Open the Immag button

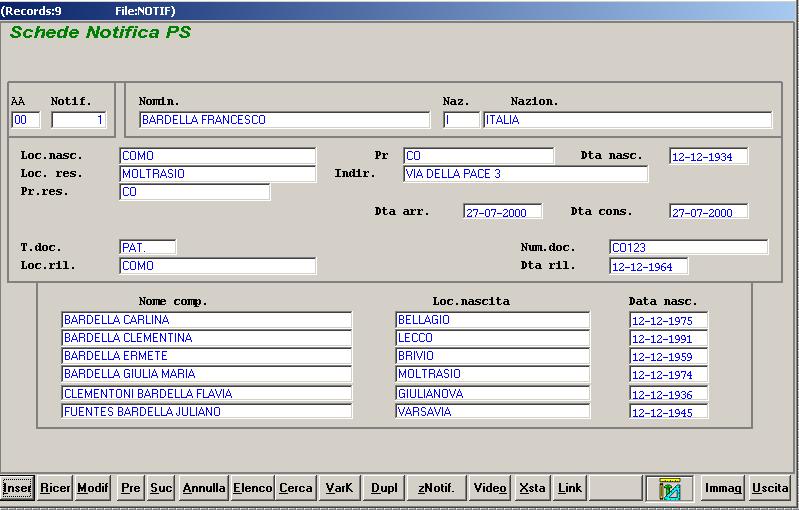pyautogui.click(x=723, y=488)
